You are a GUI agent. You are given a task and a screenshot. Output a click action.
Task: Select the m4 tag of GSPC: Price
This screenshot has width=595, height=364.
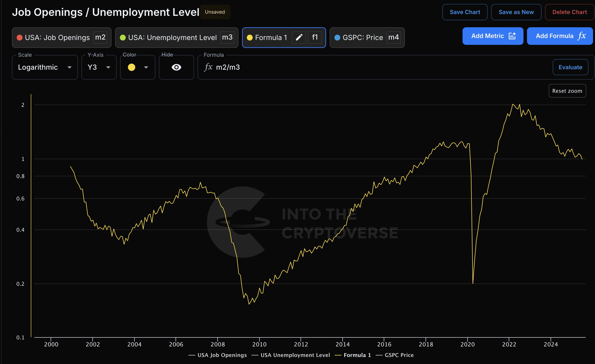393,37
